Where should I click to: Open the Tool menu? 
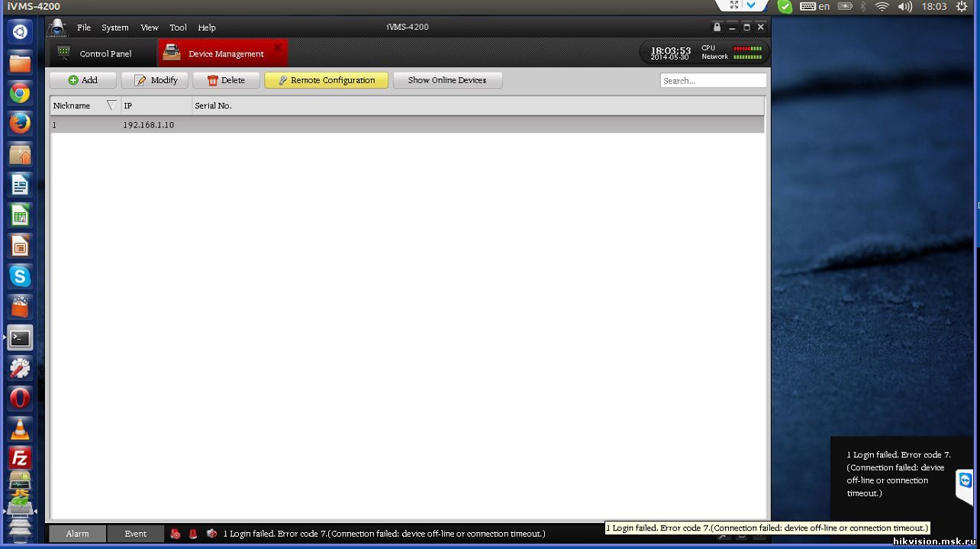click(x=178, y=27)
